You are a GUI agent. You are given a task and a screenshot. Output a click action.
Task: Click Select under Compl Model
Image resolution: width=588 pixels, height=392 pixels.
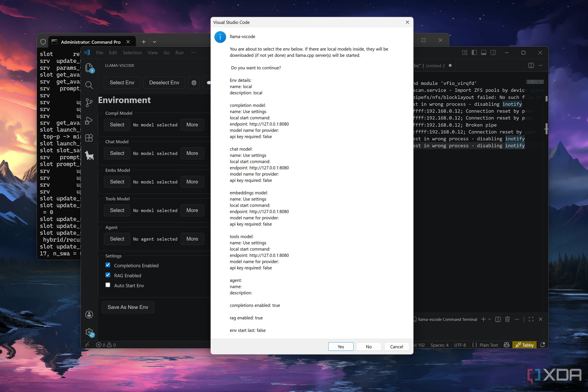[117, 125]
